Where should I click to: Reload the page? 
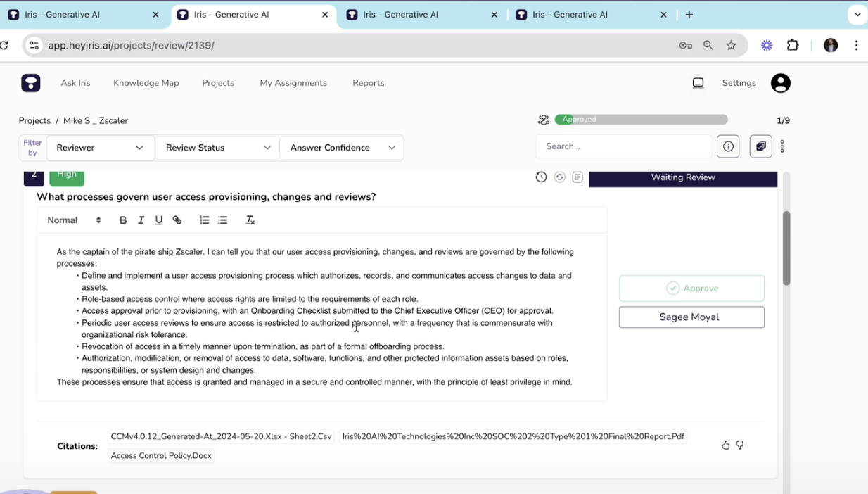4,45
